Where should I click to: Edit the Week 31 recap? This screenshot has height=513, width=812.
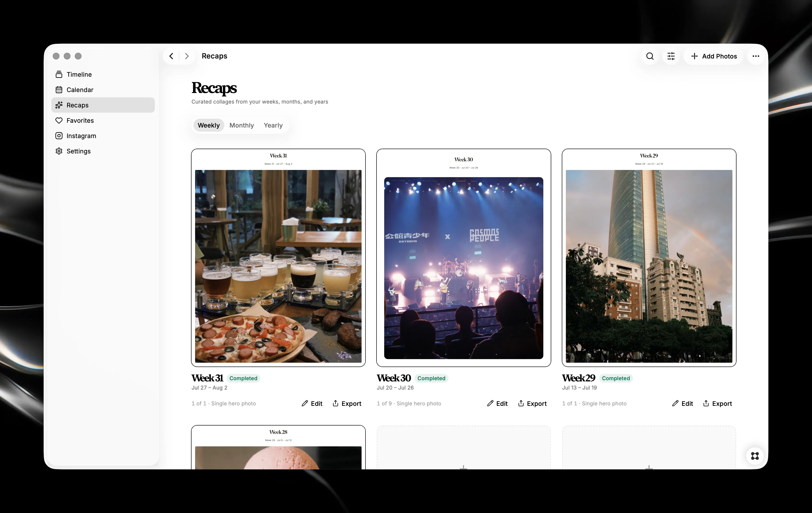(312, 403)
